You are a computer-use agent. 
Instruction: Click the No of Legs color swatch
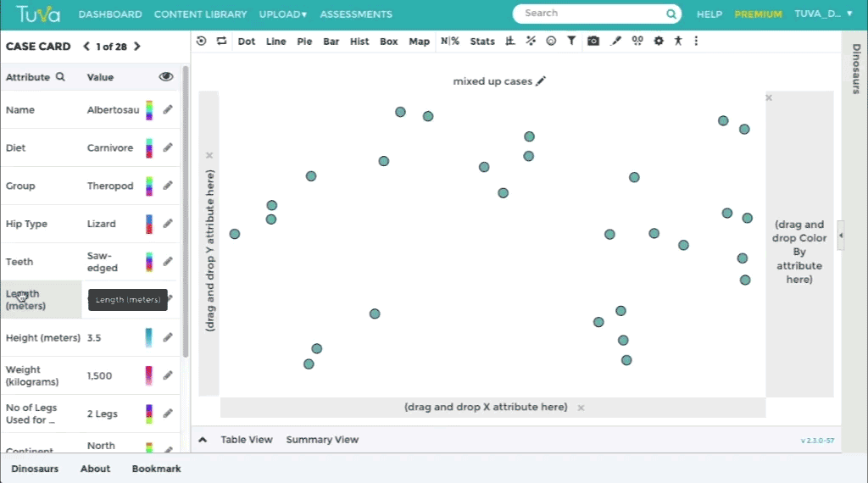click(x=149, y=414)
